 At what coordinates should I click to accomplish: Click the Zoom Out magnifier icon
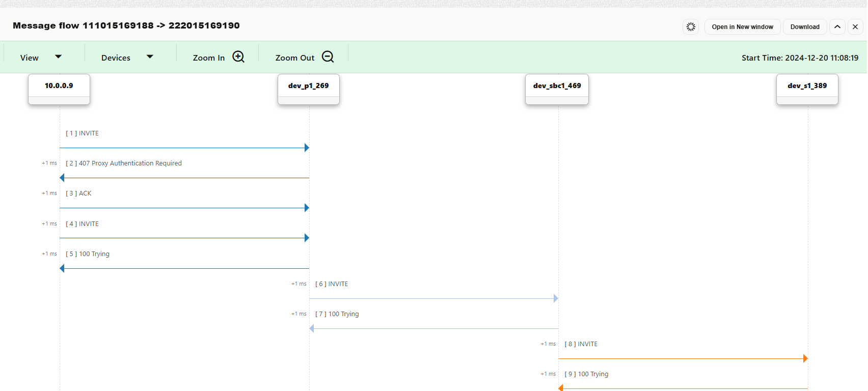coord(328,57)
